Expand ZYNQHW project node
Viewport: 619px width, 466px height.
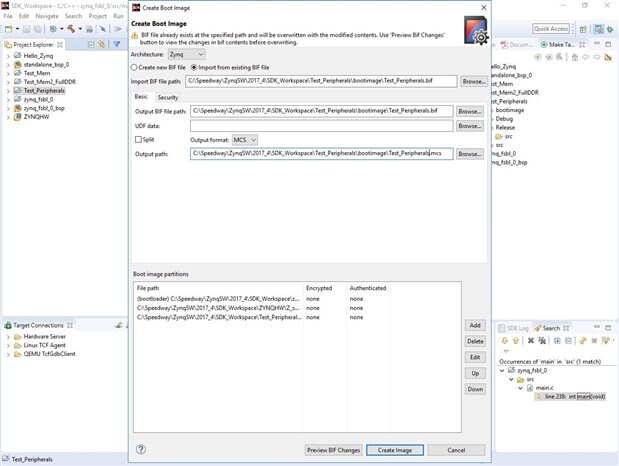click(8, 117)
